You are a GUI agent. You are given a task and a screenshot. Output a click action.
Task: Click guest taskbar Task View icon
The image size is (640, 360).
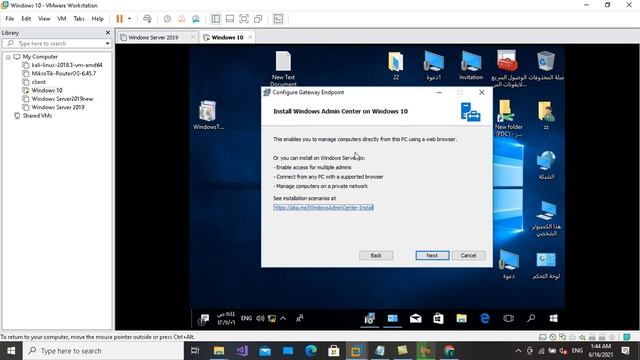coord(508,318)
